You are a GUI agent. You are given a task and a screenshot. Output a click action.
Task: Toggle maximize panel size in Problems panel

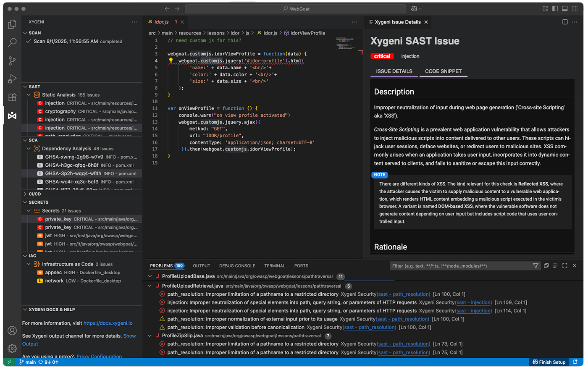coord(565,265)
